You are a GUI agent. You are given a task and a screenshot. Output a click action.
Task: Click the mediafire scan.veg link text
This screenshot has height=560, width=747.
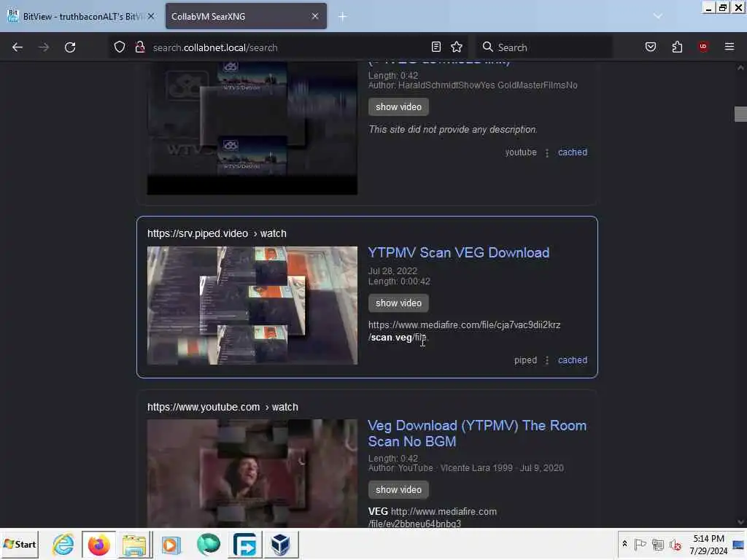(464, 331)
